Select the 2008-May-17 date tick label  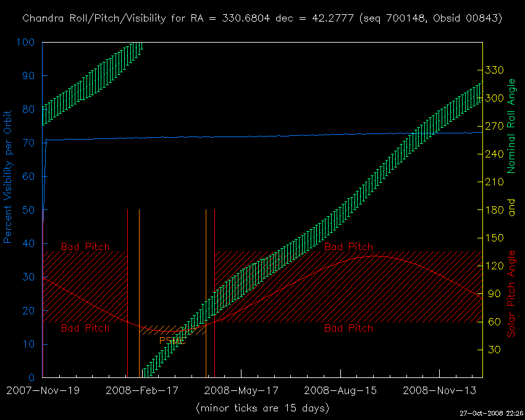[241, 390]
